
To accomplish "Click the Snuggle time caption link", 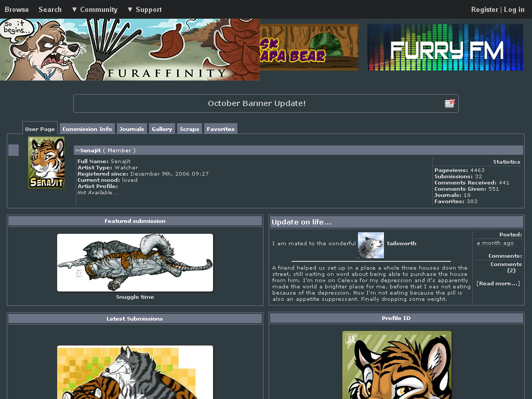I will point(135,297).
